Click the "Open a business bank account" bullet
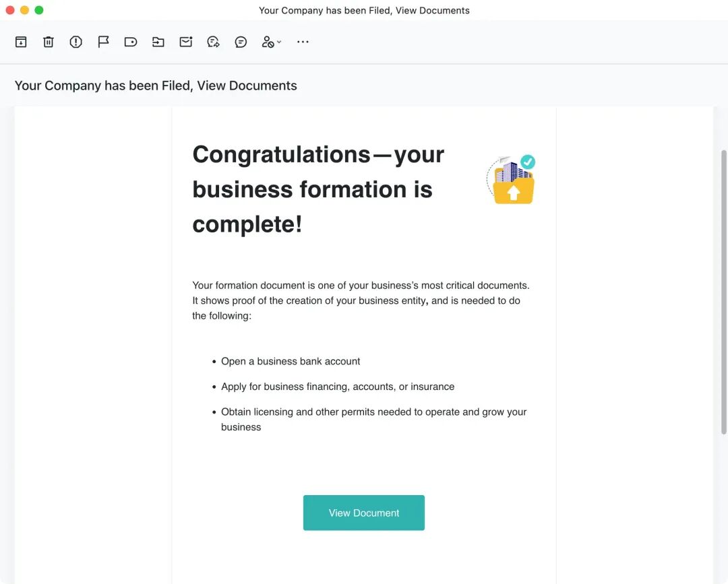The width and height of the screenshot is (728, 584). click(x=291, y=361)
